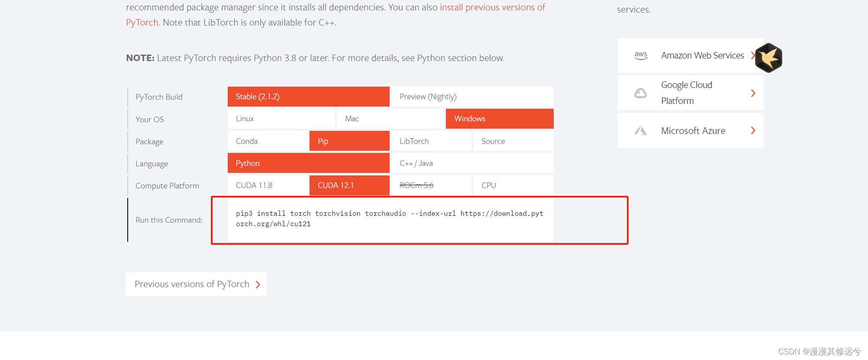Choose CUDA 12.1 compute platform
Screen dimensions: 868x360
coord(349,185)
